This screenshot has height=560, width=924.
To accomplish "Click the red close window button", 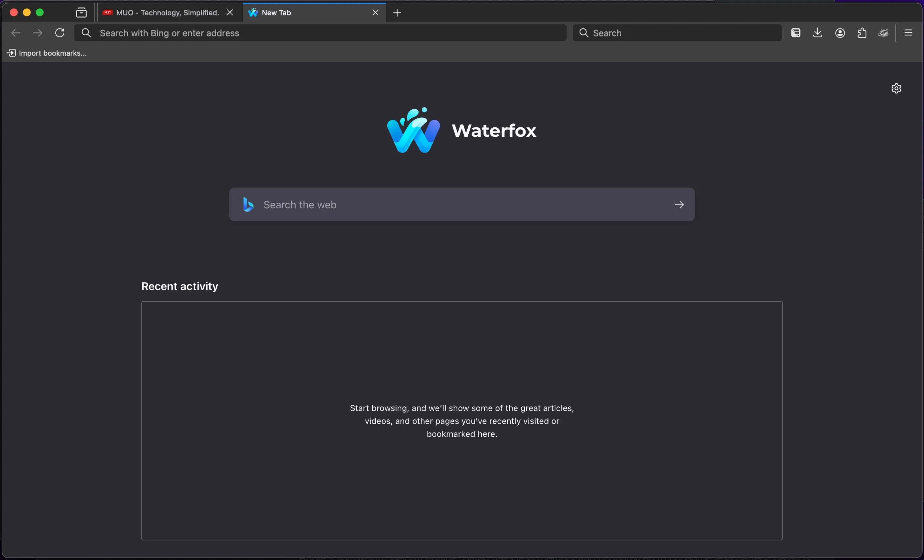I will click(14, 12).
